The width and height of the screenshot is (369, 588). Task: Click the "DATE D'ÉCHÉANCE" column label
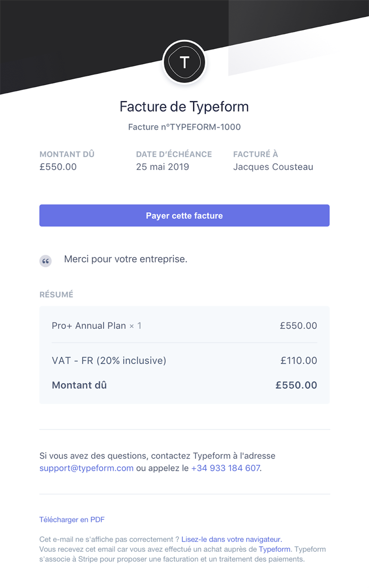coord(174,154)
